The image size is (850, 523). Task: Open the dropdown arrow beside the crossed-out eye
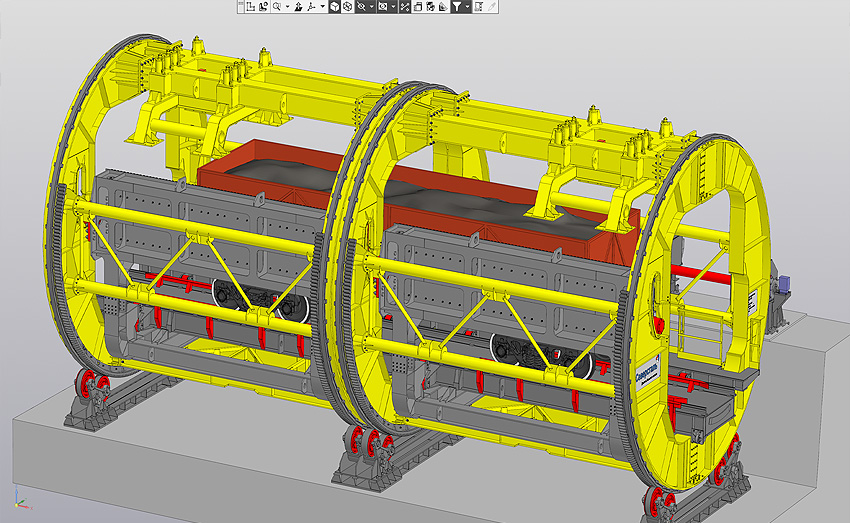[x=372, y=6]
